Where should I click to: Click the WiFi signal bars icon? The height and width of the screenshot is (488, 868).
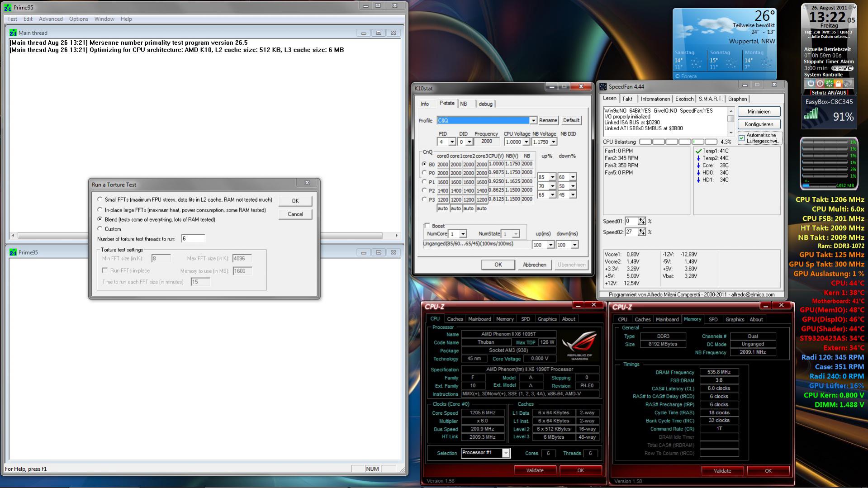coord(811,114)
